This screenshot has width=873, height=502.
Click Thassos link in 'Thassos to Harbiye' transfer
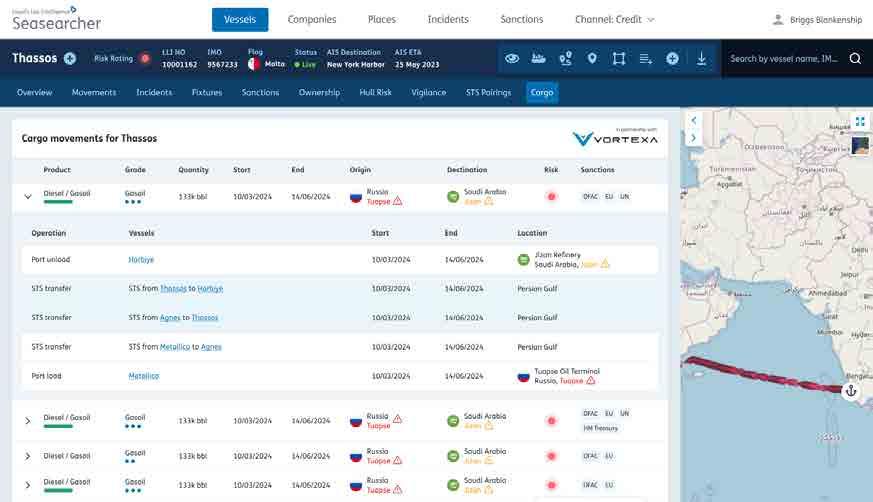[173, 288]
